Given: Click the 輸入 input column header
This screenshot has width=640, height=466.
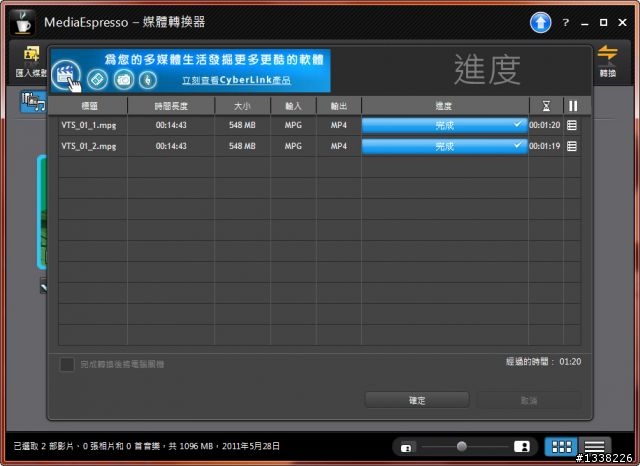Looking at the screenshot, I should point(293,106).
